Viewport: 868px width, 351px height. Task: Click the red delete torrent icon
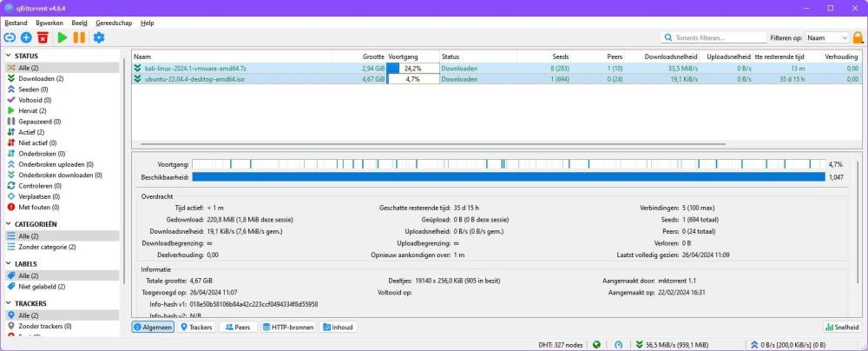point(43,37)
